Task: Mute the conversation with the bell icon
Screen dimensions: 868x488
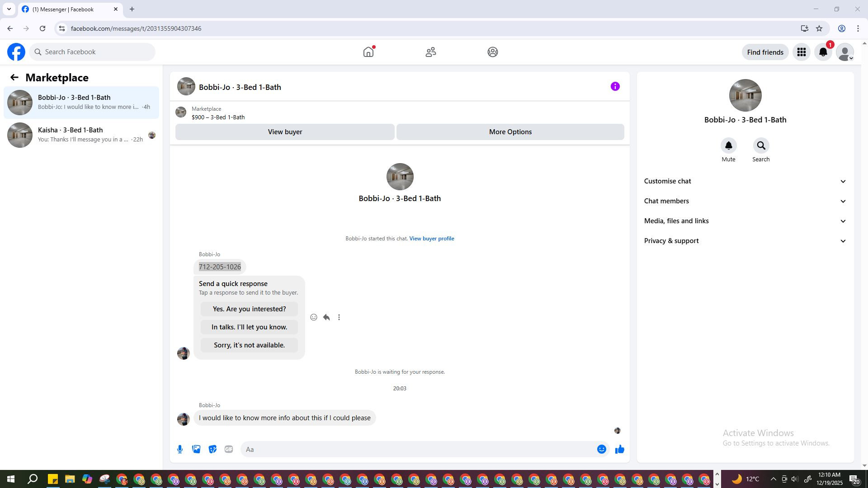Action: [728, 146]
